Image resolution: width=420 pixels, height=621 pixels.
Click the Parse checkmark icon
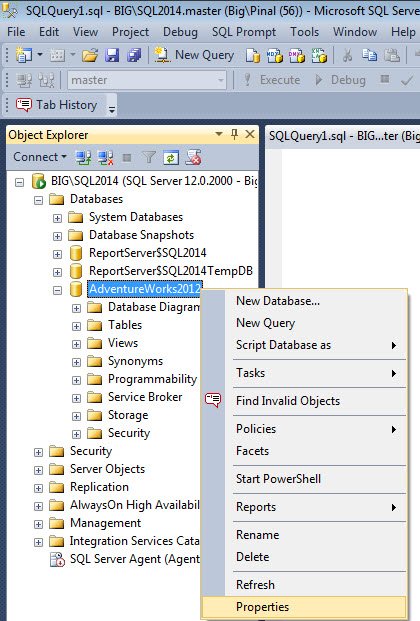pos(407,80)
